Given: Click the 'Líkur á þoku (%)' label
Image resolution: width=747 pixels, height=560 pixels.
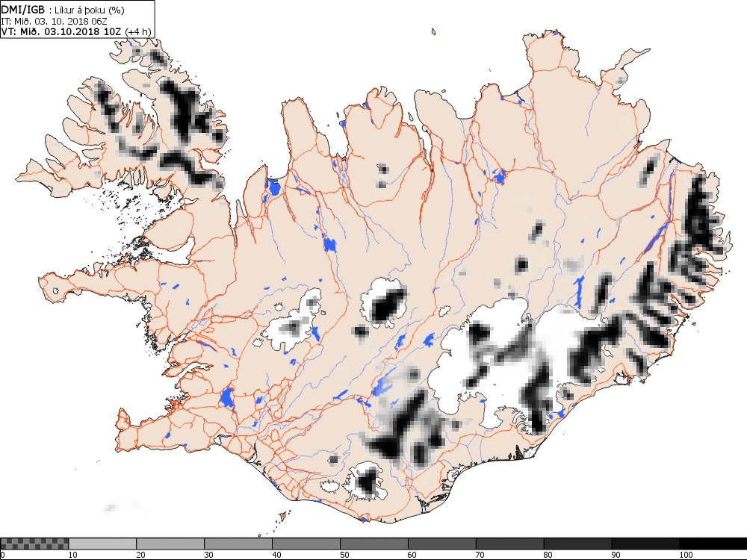Looking at the screenshot, I should coord(89,10).
